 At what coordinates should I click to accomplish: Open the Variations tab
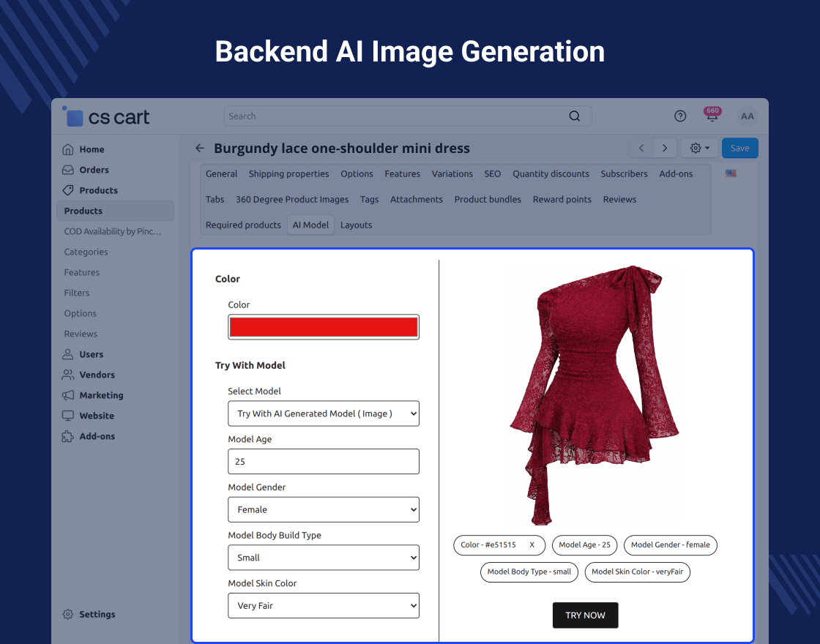(452, 174)
